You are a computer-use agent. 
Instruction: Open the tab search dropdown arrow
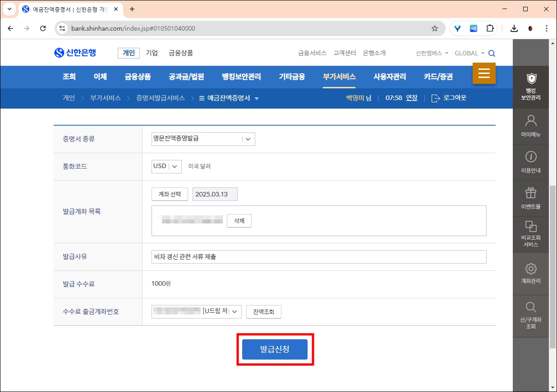(9, 9)
